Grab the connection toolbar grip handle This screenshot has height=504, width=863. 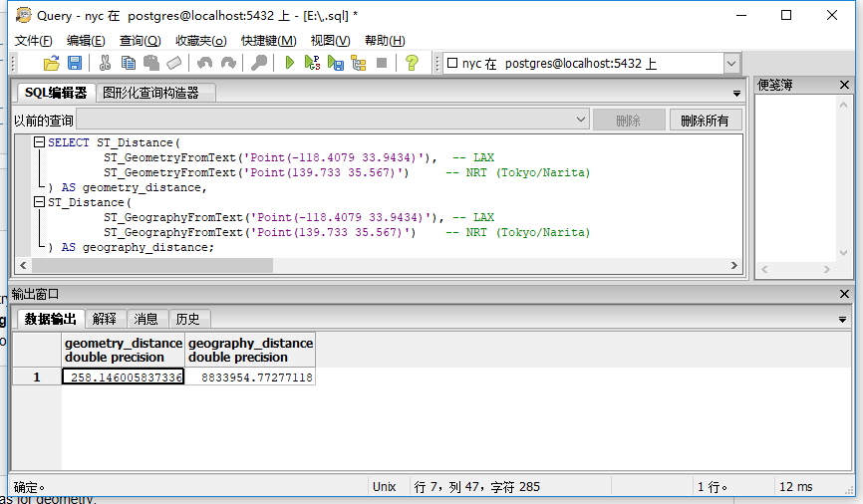pyautogui.click(x=437, y=64)
